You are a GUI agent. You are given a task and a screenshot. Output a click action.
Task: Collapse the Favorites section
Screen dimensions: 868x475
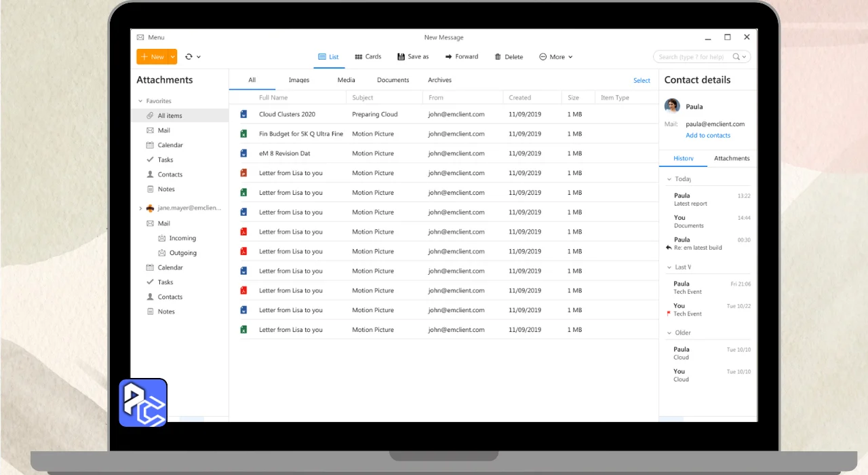[x=140, y=101]
